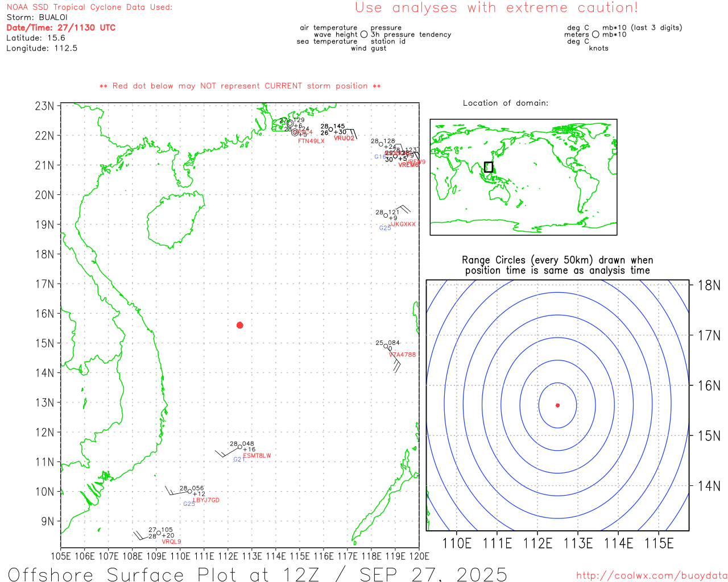Click 'Range Circles (every 50km)' title

coord(557,260)
